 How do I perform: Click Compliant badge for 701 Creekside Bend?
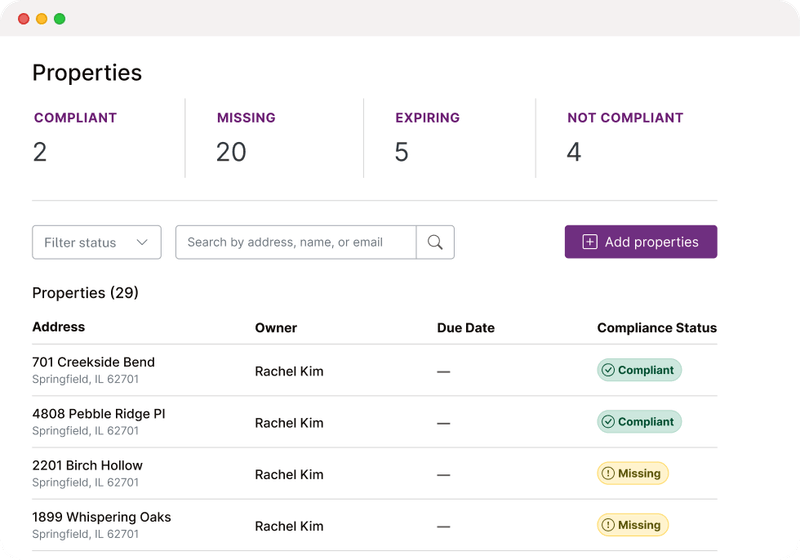tap(639, 370)
